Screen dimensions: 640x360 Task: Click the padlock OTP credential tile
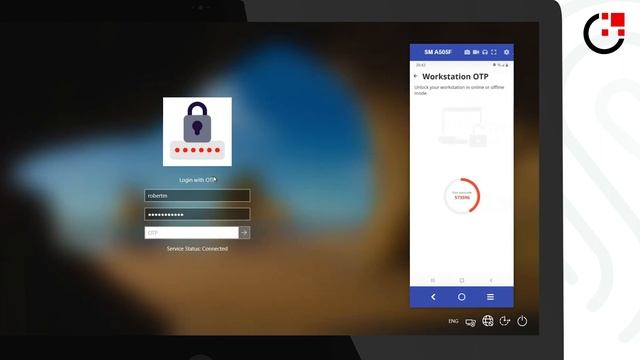point(197,131)
